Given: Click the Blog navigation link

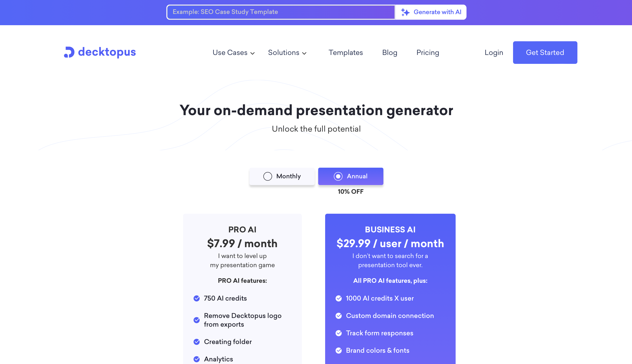Looking at the screenshot, I should click(x=390, y=52).
